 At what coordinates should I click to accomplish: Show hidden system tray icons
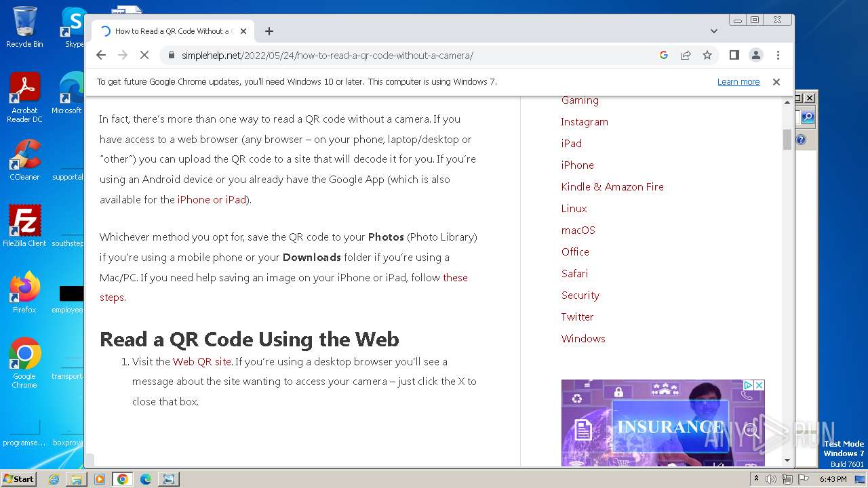tap(756, 479)
